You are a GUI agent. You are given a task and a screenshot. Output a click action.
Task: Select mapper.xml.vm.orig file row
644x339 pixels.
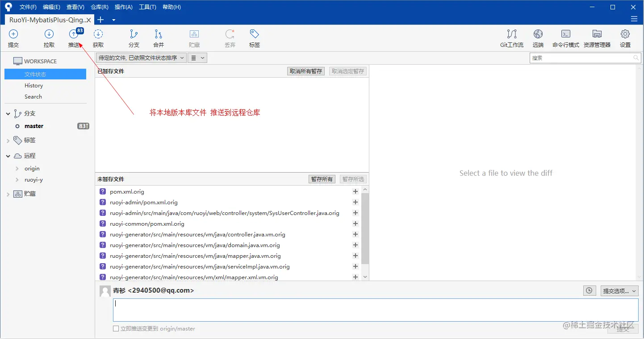[x=229, y=277]
